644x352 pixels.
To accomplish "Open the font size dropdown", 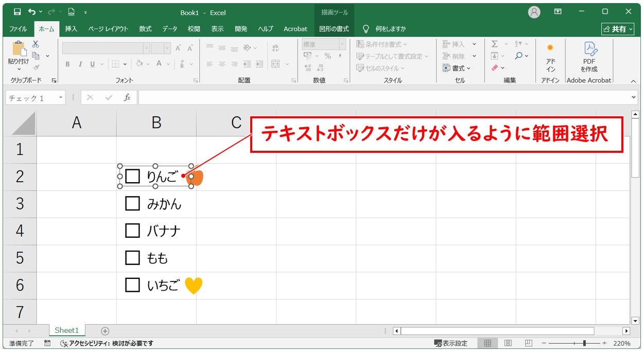I will point(168,48).
